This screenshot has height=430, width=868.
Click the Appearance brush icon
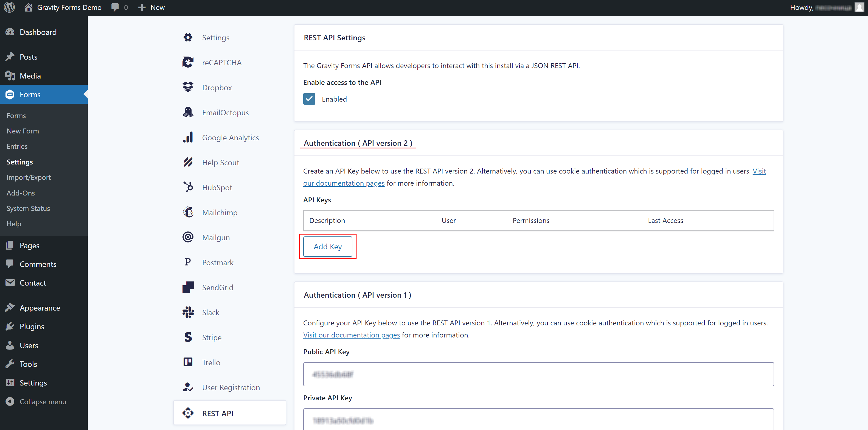10,308
